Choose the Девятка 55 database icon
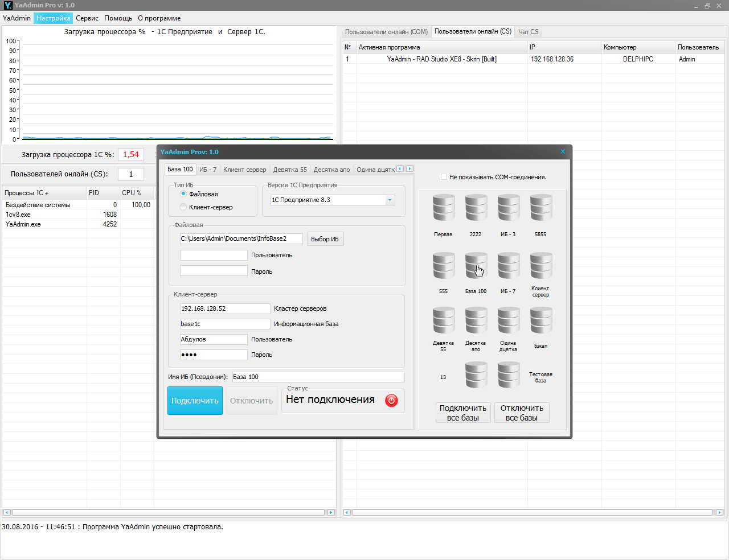The image size is (729, 560). click(x=444, y=320)
